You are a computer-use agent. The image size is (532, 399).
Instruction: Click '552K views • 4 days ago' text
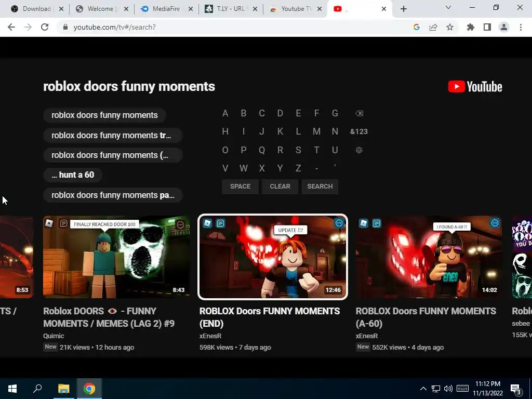[x=408, y=348]
